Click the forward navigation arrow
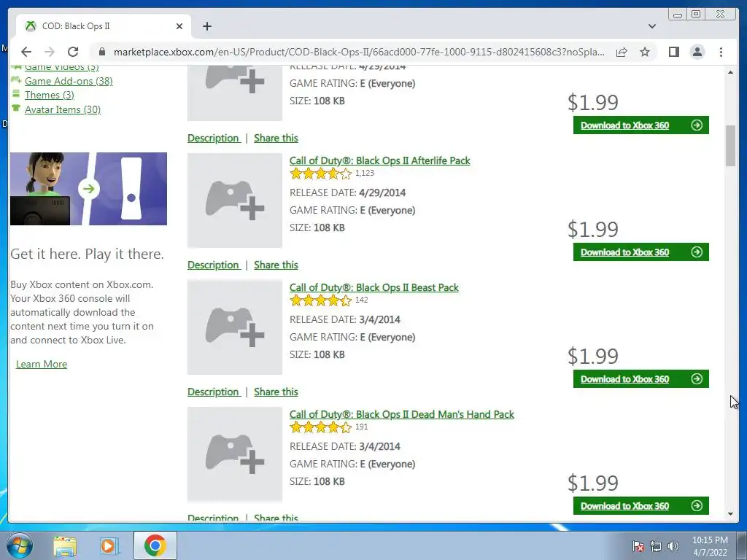 tap(50, 52)
